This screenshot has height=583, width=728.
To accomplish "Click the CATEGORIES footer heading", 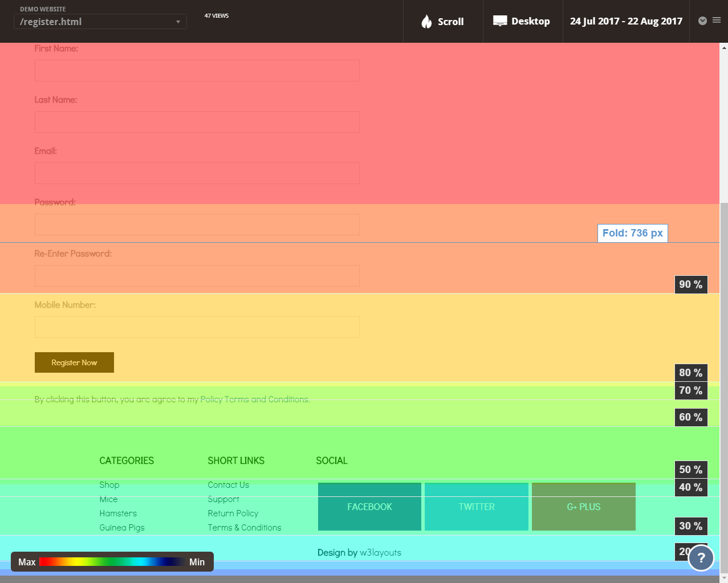I will coord(127,460).
